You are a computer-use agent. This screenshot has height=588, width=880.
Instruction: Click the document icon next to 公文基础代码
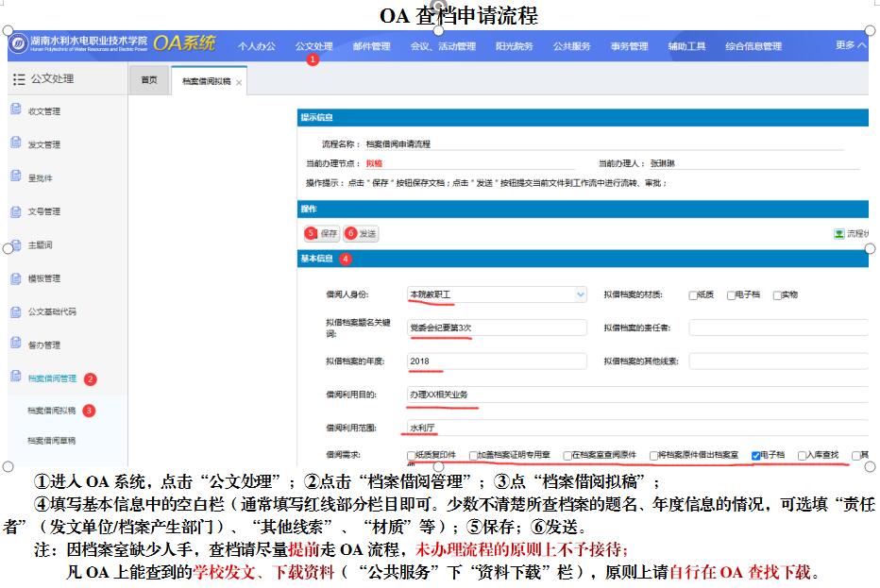[x=16, y=311]
